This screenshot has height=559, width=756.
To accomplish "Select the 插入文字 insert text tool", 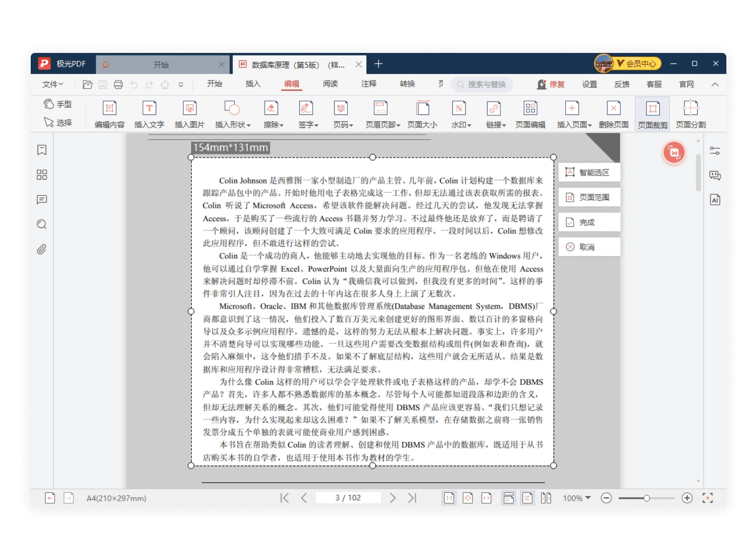I will (149, 114).
